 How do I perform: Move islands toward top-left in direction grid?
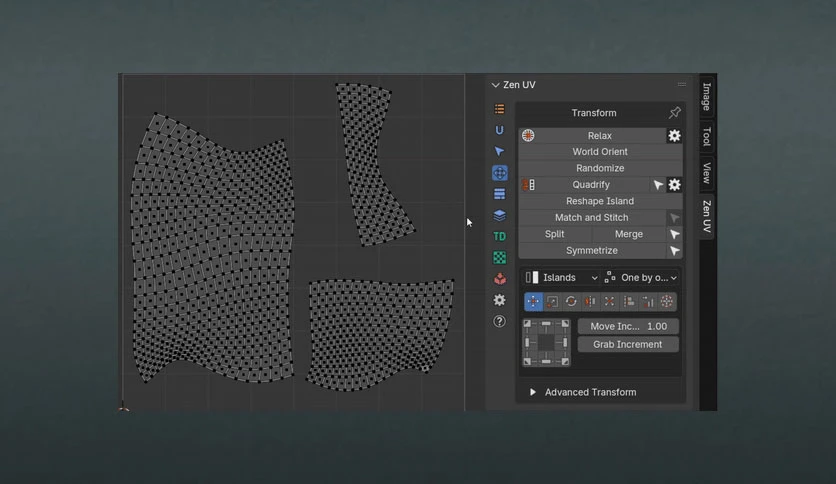tap(527, 324)
